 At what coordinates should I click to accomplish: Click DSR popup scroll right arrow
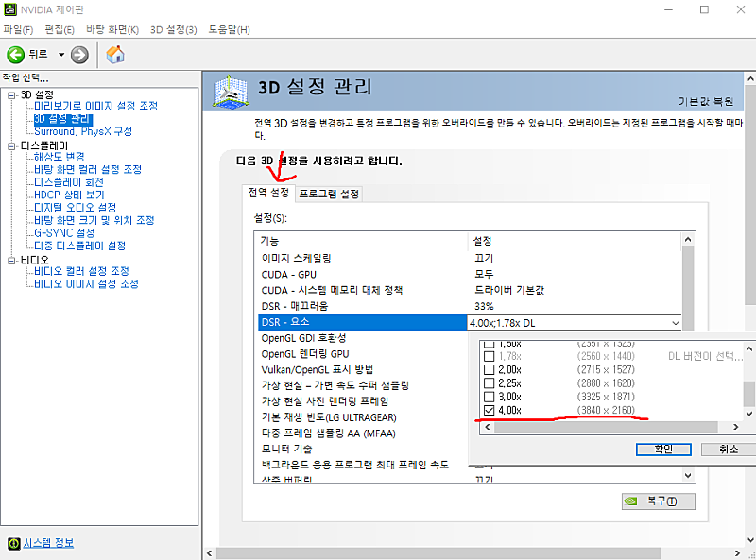click(x=735, y=427)
